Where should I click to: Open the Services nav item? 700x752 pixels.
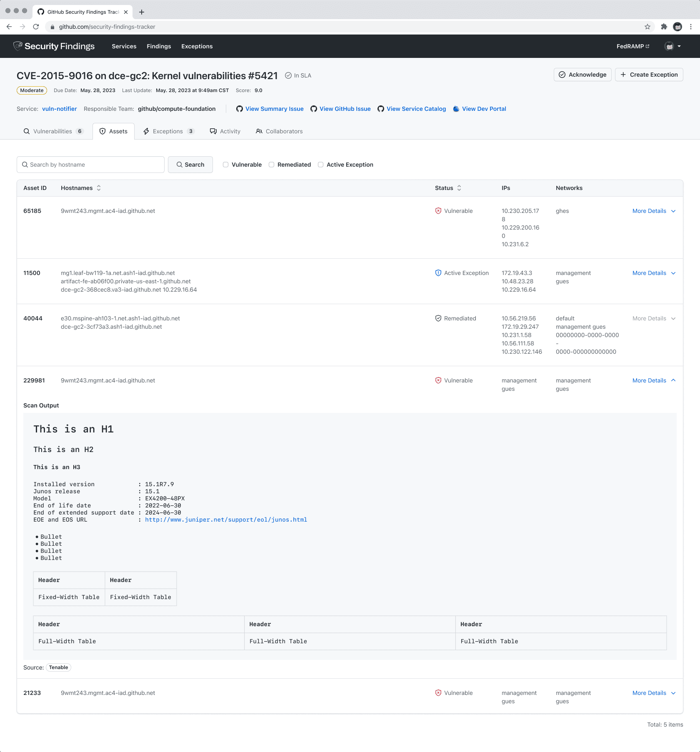(x=124, y=46)
